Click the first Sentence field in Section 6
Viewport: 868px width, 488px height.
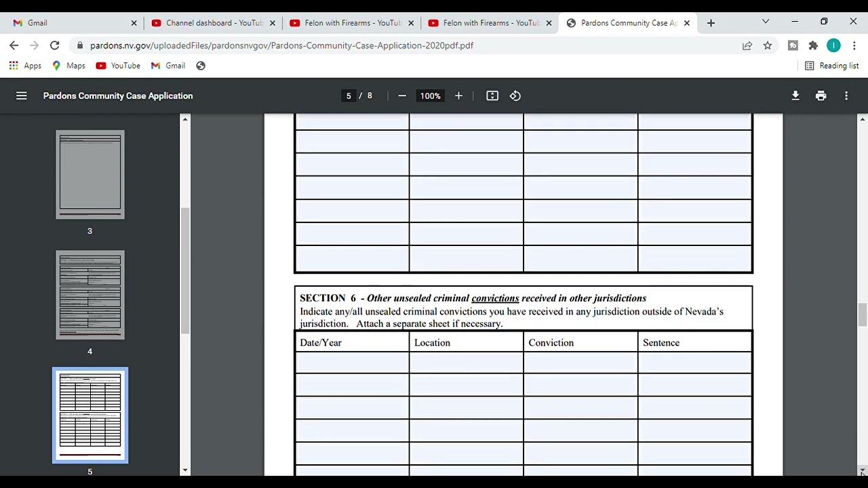click(695, 363)
